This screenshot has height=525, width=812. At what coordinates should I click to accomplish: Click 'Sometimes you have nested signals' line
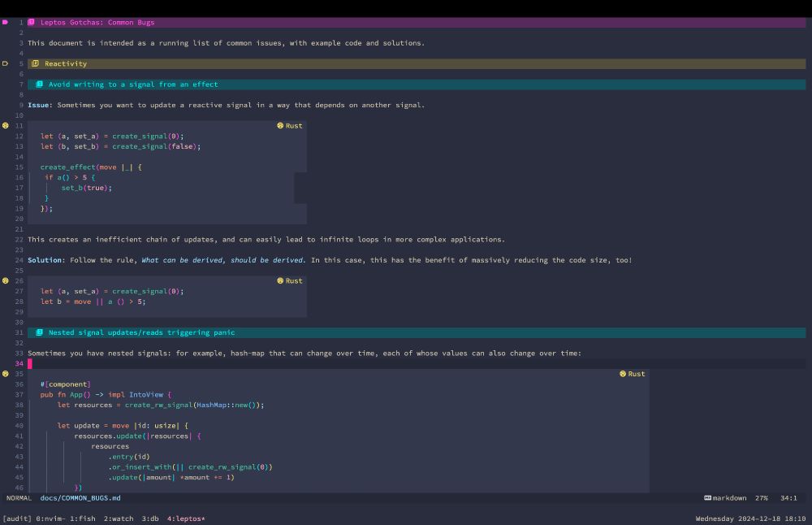click(x=304, y=354)
